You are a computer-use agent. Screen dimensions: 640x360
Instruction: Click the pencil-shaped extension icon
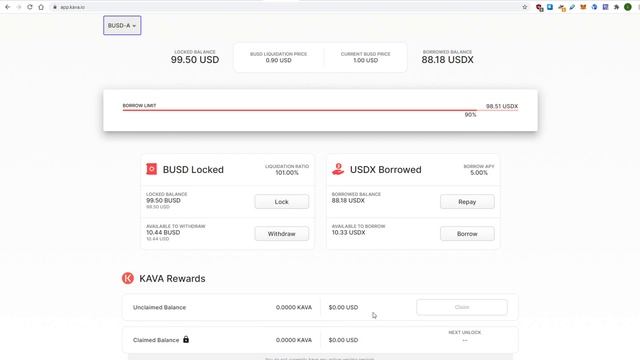(x=572, y=7)
